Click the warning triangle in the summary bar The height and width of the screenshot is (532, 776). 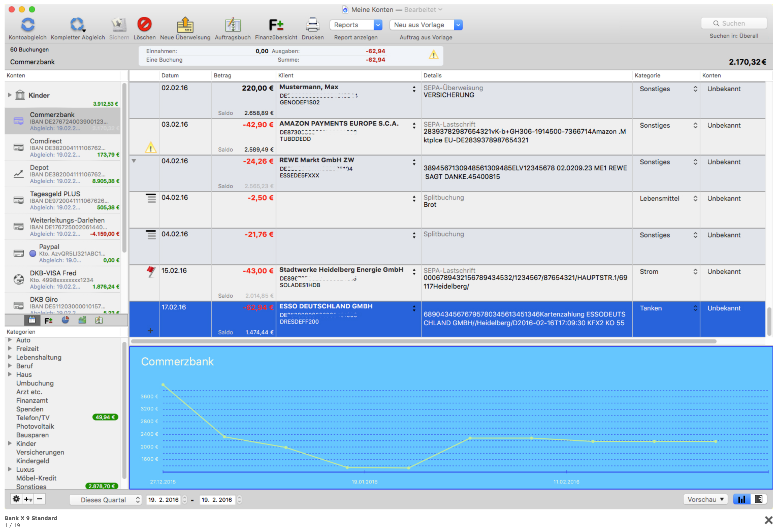(x=433, y=55)
